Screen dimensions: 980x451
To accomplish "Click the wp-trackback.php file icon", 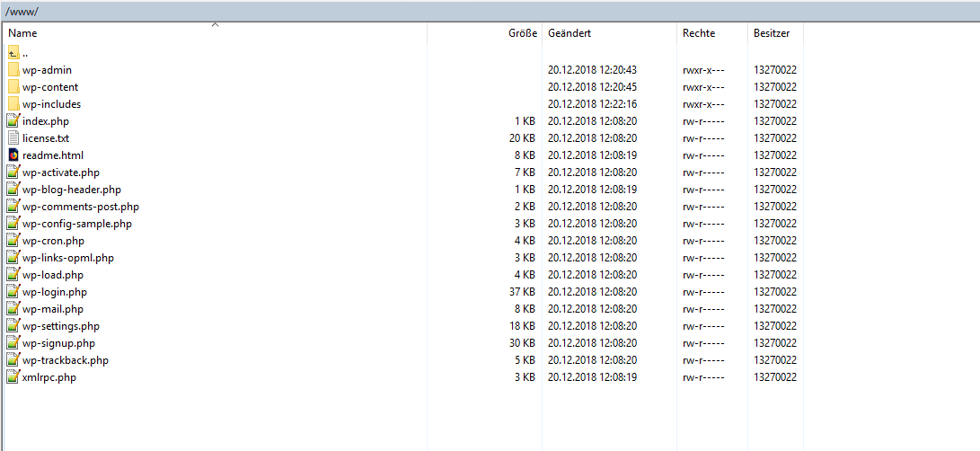I will (13, 360).
